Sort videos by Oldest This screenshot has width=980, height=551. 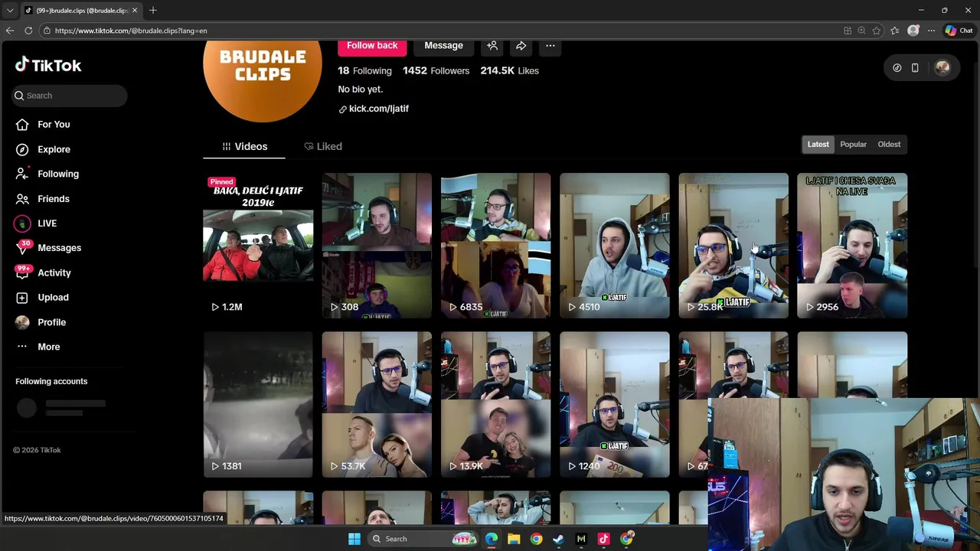click(889, 144)
